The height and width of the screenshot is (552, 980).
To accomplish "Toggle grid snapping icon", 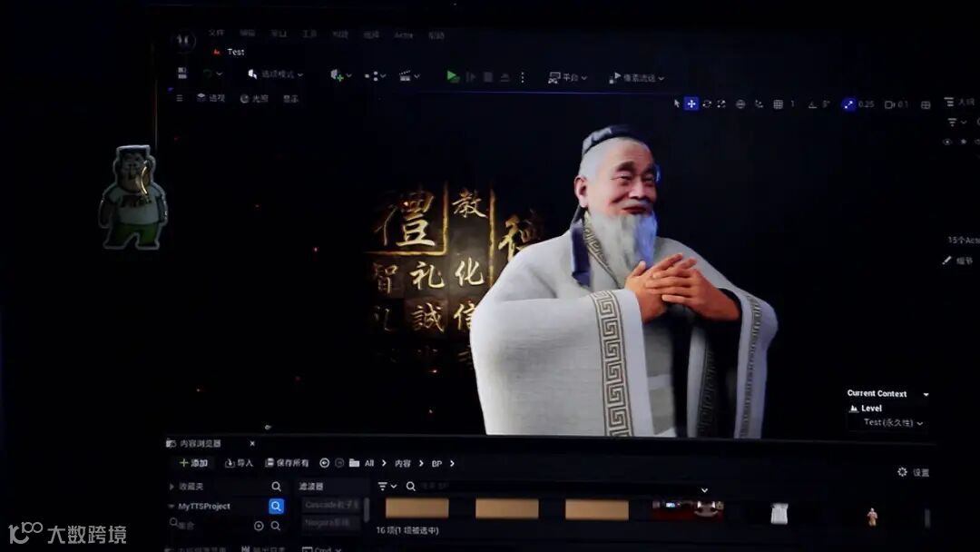I will pyautogui.click(x=779, y=104).
